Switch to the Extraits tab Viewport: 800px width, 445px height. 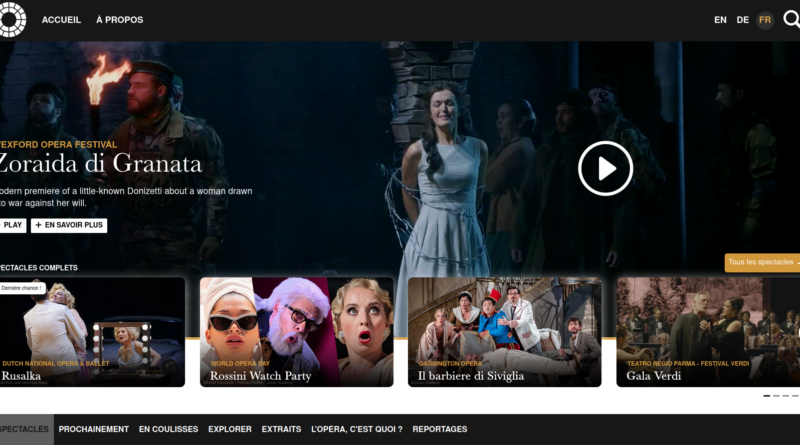pos(281,429)
